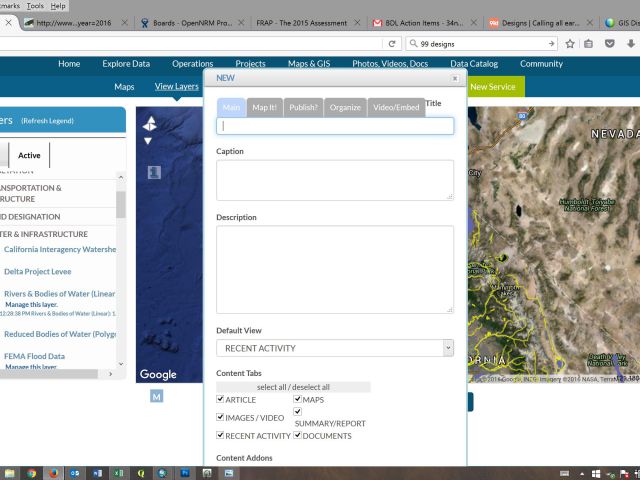
Task: Uncheck the MAPS content tab
Action: 298,399
